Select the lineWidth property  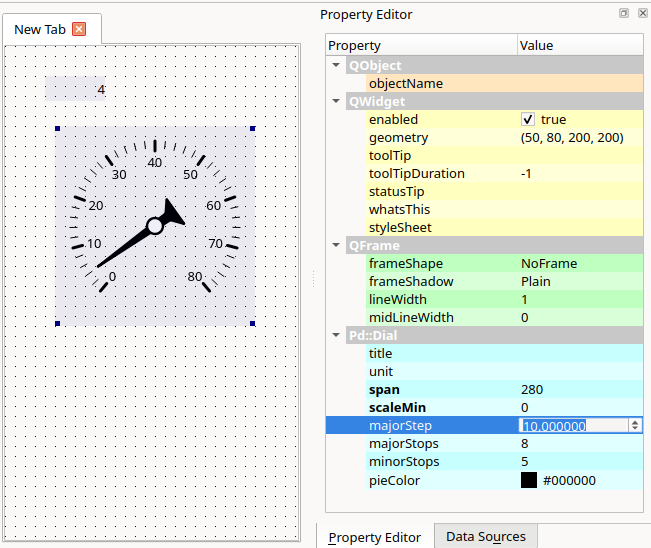tap(504, 299)
